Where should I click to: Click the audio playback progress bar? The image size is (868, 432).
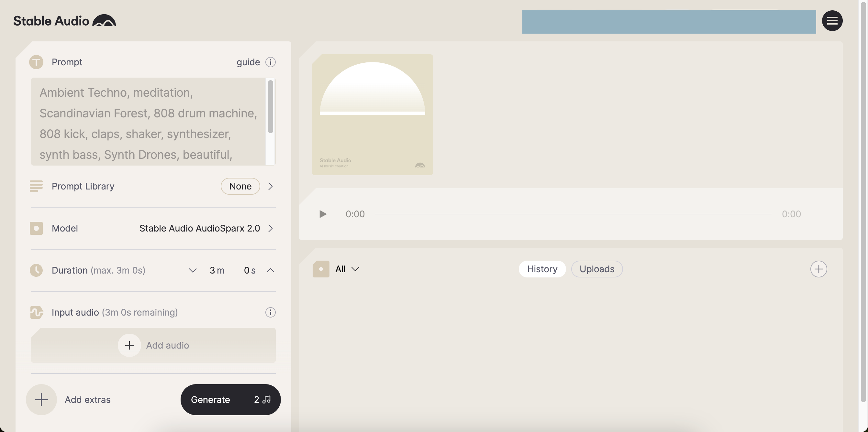(x=573, y=214)
